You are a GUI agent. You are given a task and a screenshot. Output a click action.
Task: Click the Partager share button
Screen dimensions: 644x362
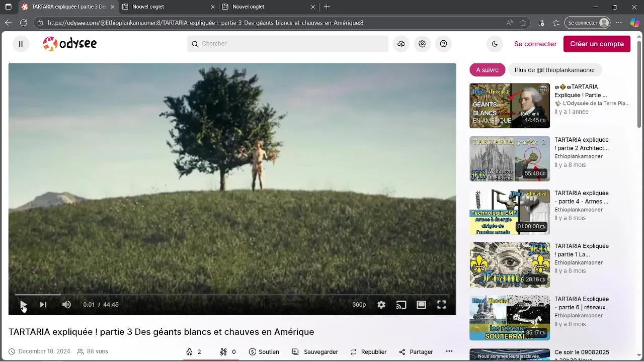point(416,352)
